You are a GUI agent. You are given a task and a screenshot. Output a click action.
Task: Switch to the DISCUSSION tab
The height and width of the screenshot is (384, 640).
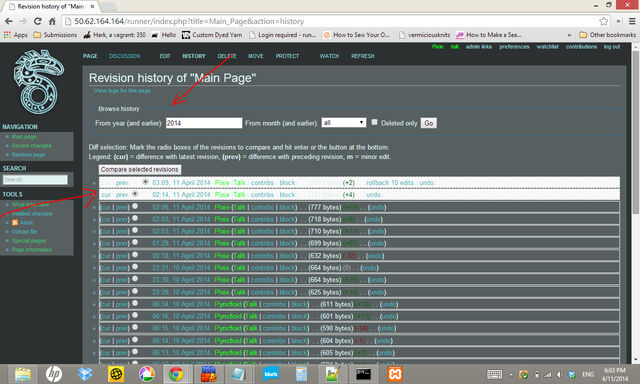(124, 56)
